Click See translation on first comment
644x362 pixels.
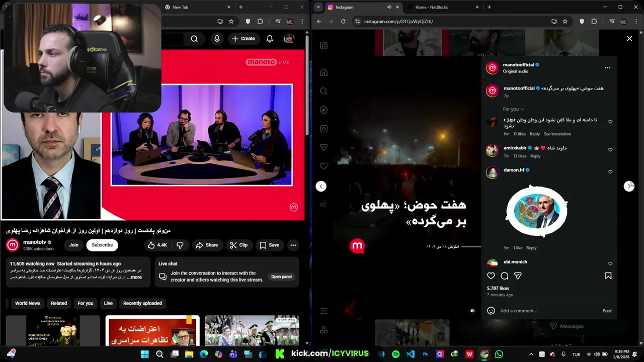pos(557,134)
